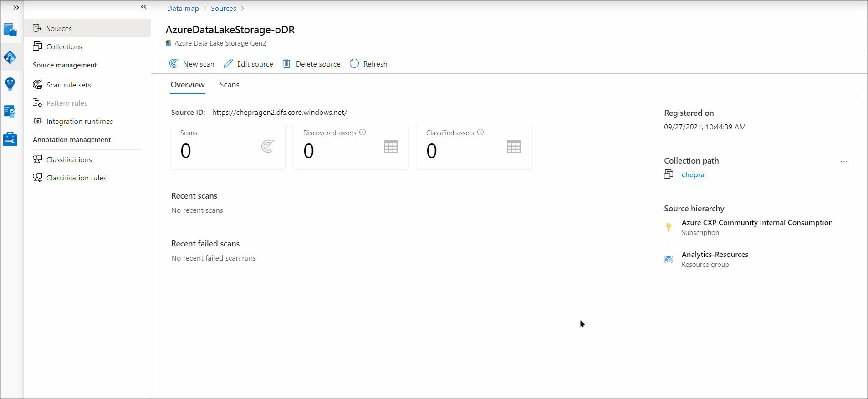This screenshot has height=399, width=868.
Task: Open Collection path more options ellipsis
Action: pyautogui.click(x=844, y=161)
